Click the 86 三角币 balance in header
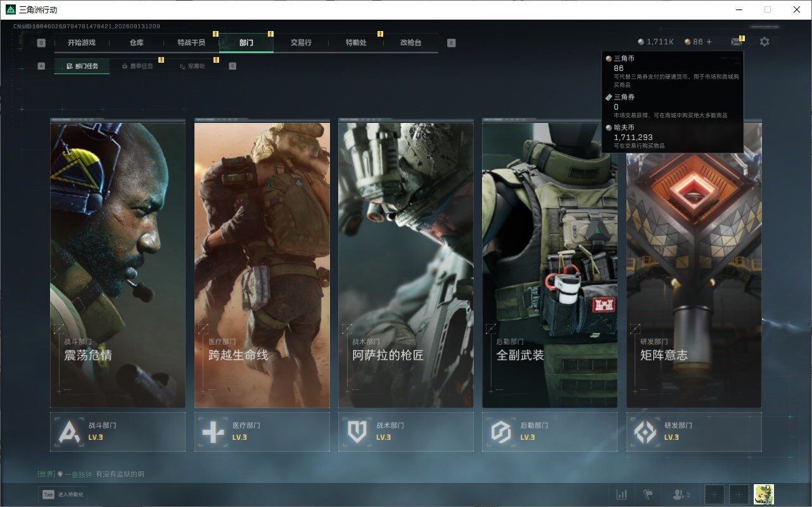The width and height of the screenshot is (812, 507). click(x=698, y=42)
